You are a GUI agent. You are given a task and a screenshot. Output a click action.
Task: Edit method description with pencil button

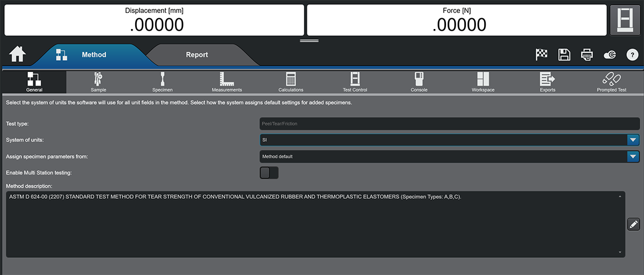(633, 224)
